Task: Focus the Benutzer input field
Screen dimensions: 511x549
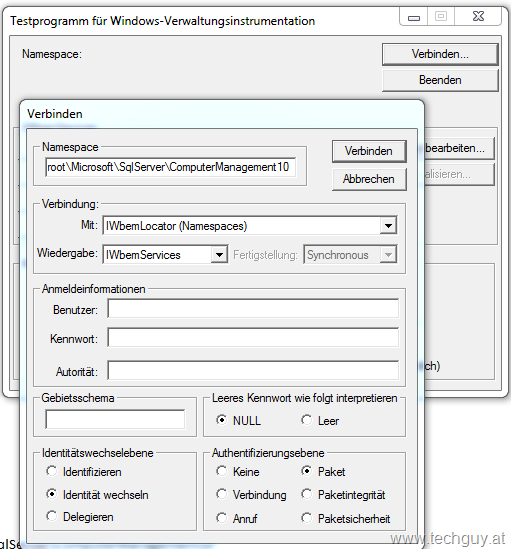Action: pos(253,308)
